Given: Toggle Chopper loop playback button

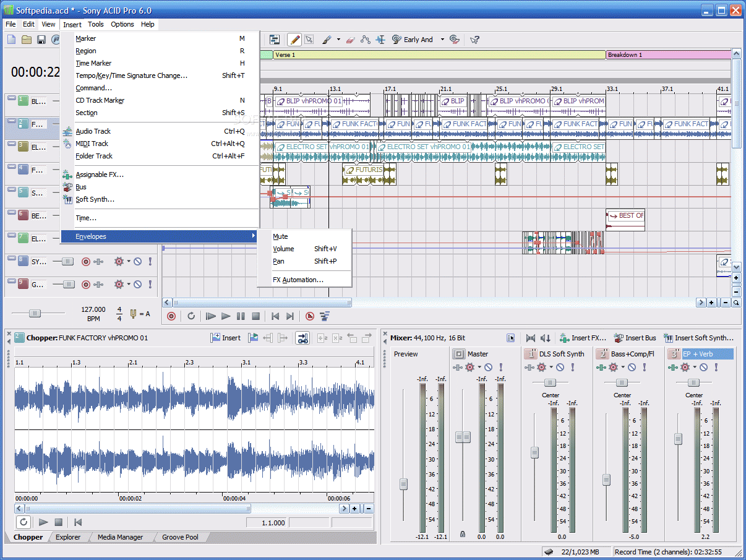Looking at the screenshot, I should point(23,522).
